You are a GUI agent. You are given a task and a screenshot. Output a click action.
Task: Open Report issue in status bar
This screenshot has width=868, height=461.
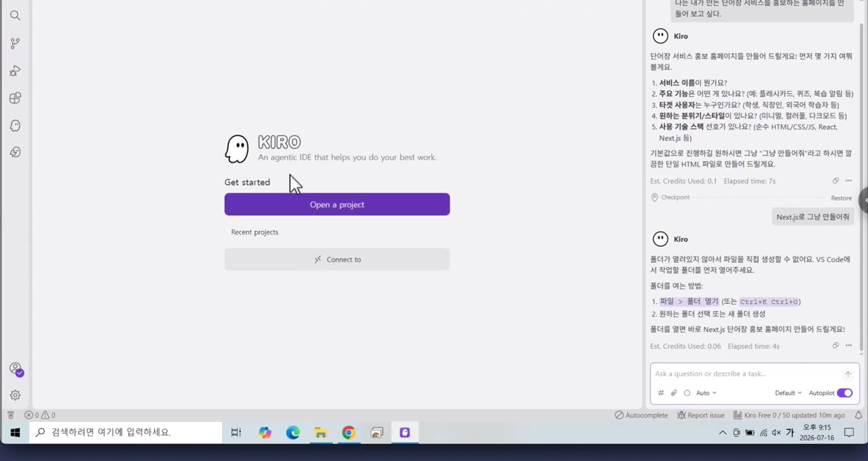pyautogui.click(x=701, y=415)
